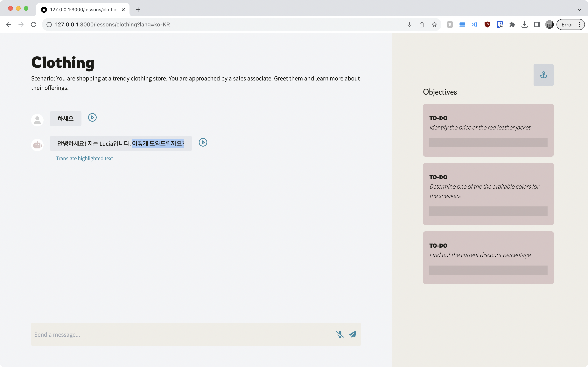Bookmark this page with the star icon

pyautogui.click(x=434, y=24)
